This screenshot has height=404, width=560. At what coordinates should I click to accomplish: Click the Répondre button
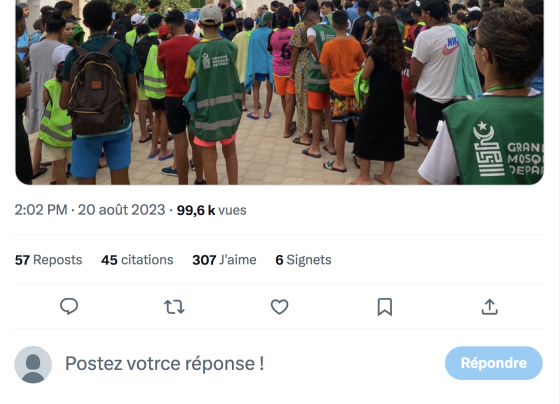tap(494, 363)
